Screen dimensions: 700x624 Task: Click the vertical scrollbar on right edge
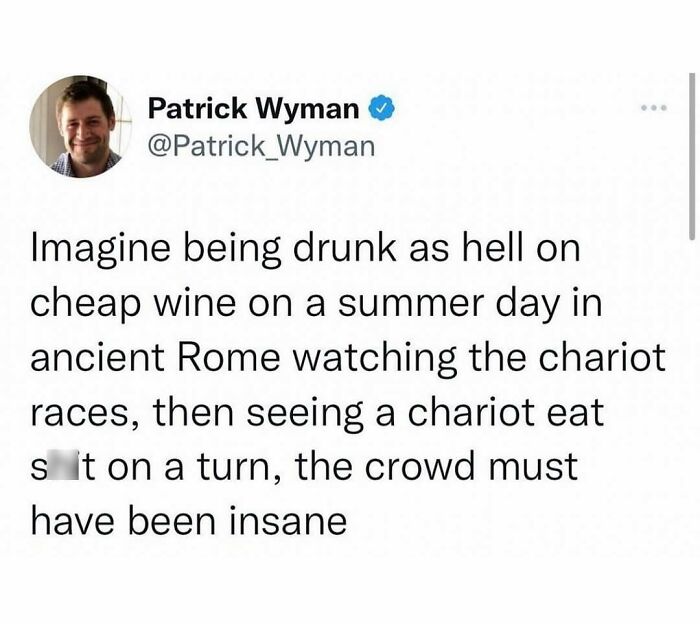tap(692, 156)
